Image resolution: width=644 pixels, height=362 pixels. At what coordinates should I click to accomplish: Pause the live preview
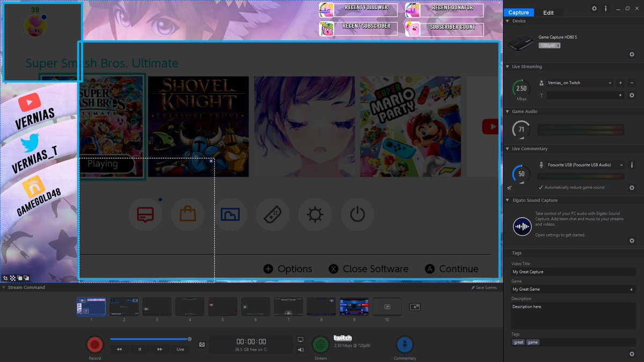point(140,349)
